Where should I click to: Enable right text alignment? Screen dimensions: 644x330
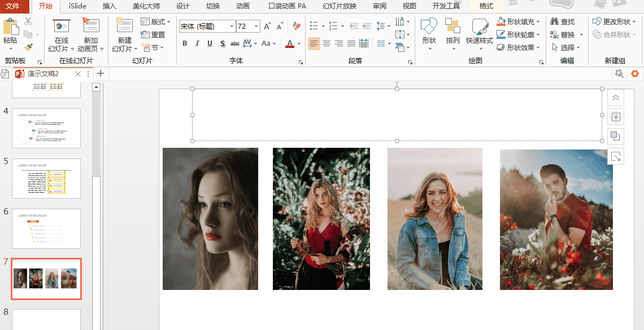click(339, 43)
